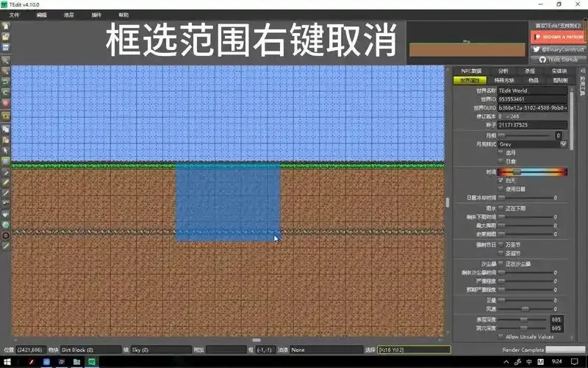This screenshot has width=588, height=368.
Task: Click the red circular delete icon
Action: pos(5,102)
